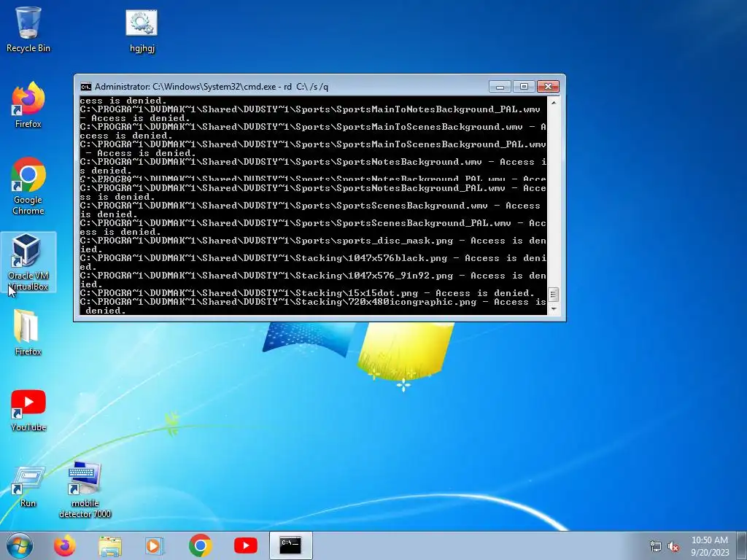Launch Google Chrome from the taskbar
747x560 pixels.
[200, 545]
